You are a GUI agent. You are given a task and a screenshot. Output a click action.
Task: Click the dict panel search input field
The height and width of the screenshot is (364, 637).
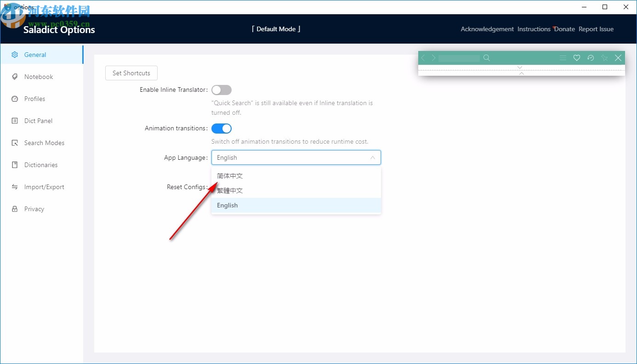tap(459, 58)
